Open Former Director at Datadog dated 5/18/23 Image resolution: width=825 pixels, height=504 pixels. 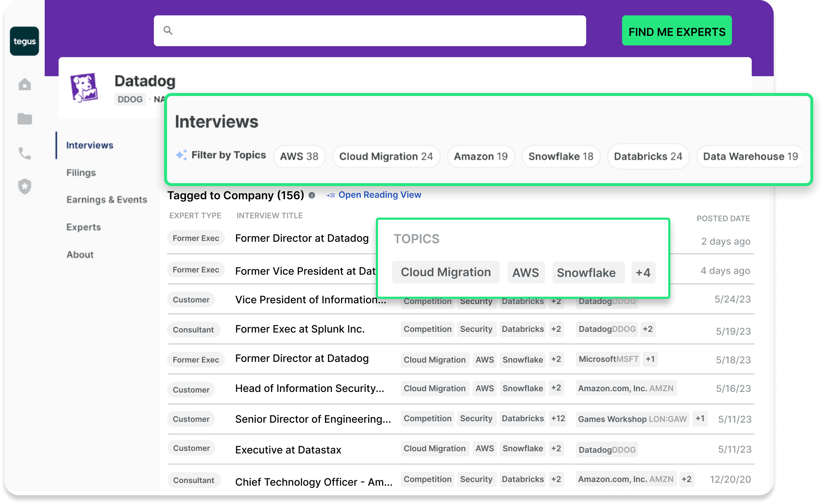tap(302, 358)
